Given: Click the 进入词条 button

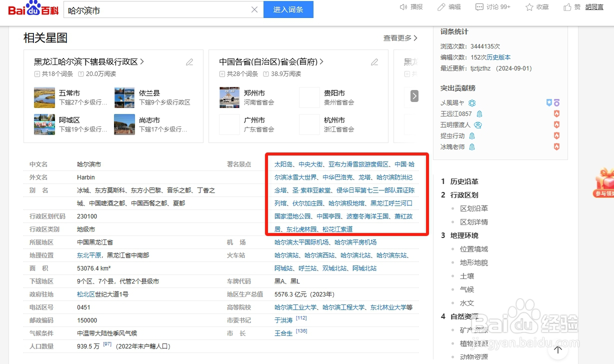Looking at the screenshot, I should pyautogui.click(x=288, y=9).
